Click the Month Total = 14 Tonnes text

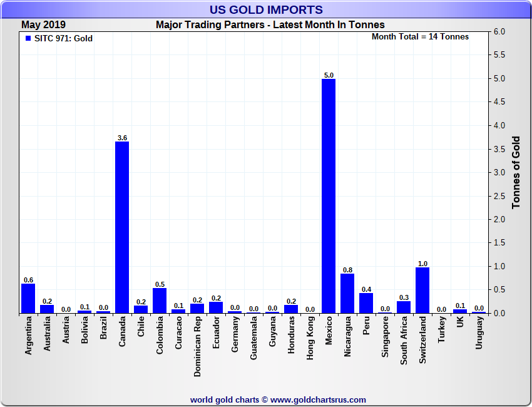[420, 37]
